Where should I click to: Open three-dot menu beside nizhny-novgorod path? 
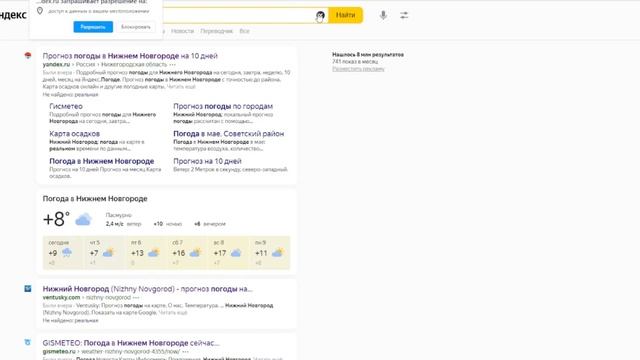pos(136,298)
